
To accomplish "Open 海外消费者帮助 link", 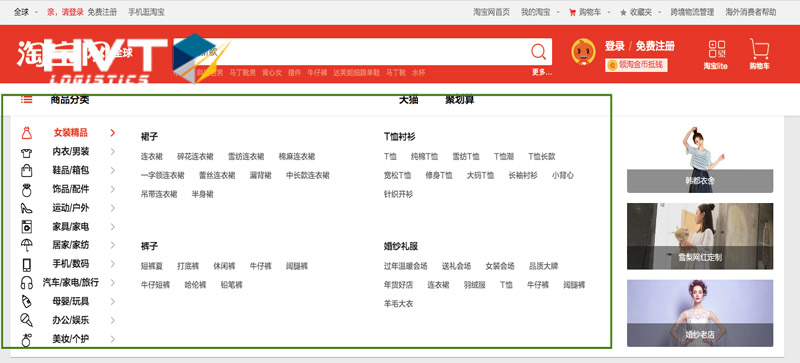I will 751,12.
